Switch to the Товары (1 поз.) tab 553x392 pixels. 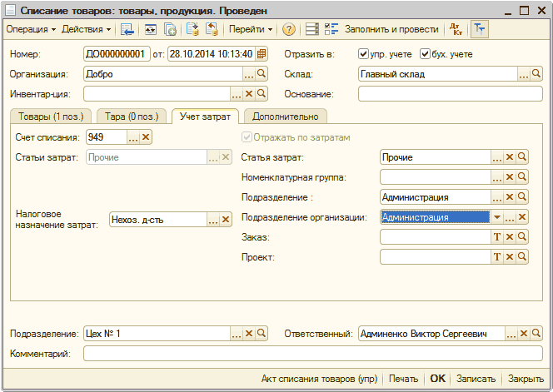pyautogui.click(x=50, y=117)
